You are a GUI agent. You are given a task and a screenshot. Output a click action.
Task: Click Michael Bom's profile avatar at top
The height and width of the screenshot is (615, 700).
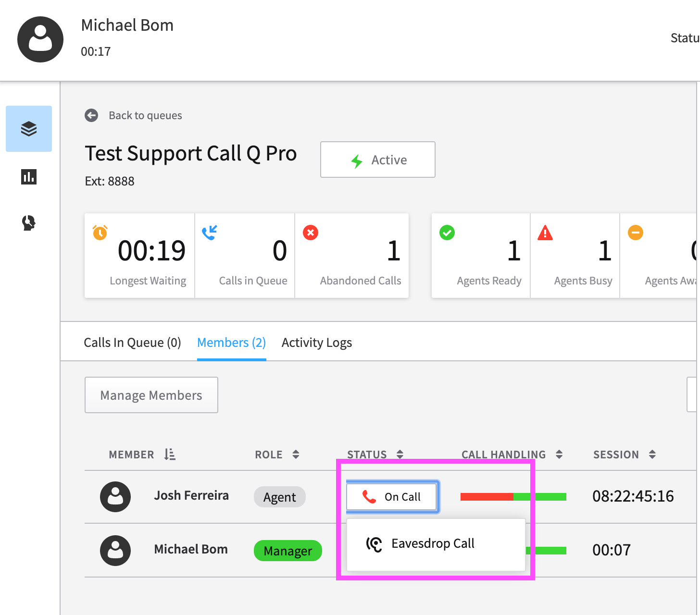pos(40,39)
